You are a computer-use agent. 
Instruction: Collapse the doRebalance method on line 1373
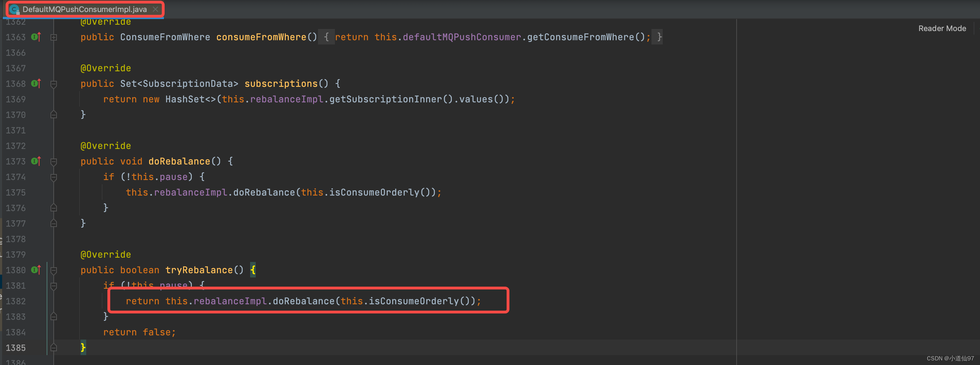pos(54,162)
